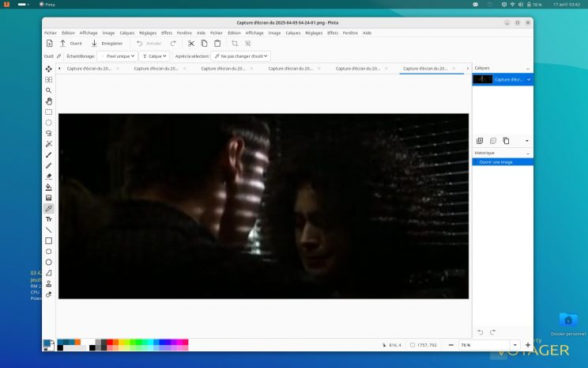Select the Lasso Select tool
Image resolution: width=588 pixels, height=368 pixels.
click(x=49, y=133)
